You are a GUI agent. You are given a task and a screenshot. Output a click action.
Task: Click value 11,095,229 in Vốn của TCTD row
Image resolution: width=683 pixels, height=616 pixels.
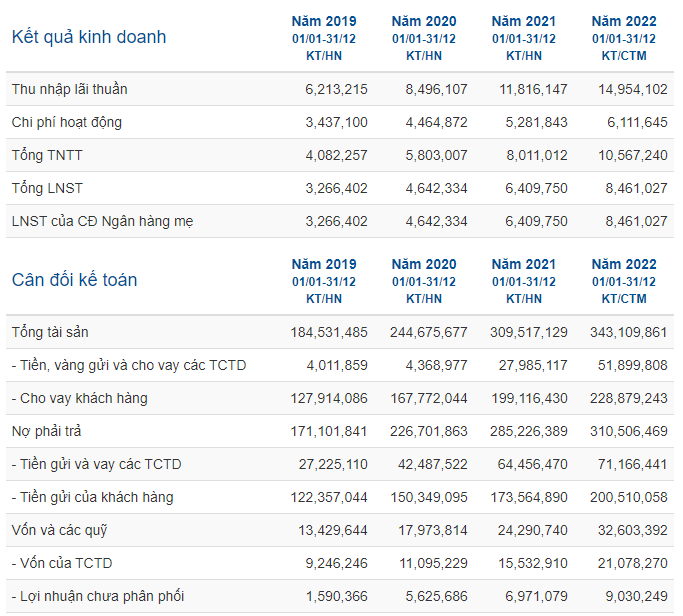coord(433,563)
